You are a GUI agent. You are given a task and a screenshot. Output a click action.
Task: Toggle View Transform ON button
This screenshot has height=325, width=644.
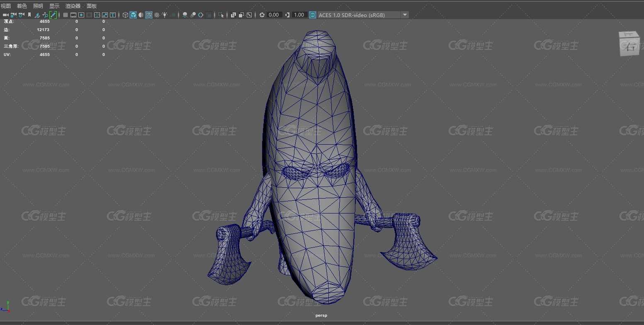click(313, 15)
